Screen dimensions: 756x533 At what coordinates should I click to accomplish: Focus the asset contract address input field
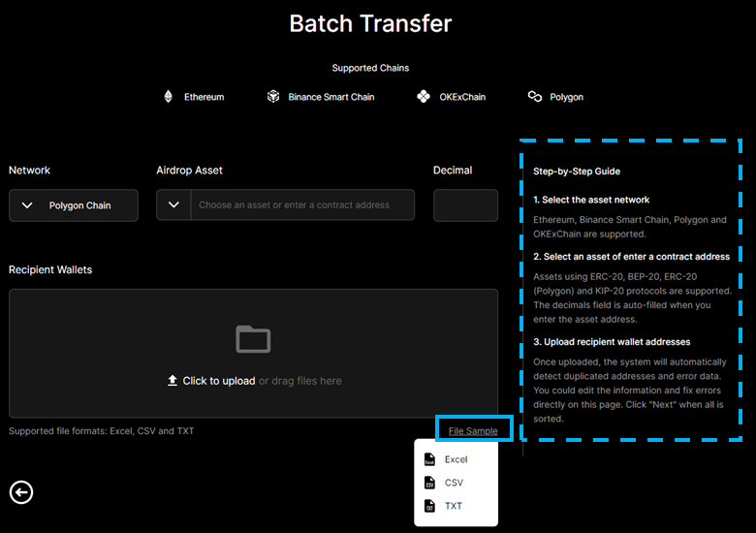click(x=302, y=205)
